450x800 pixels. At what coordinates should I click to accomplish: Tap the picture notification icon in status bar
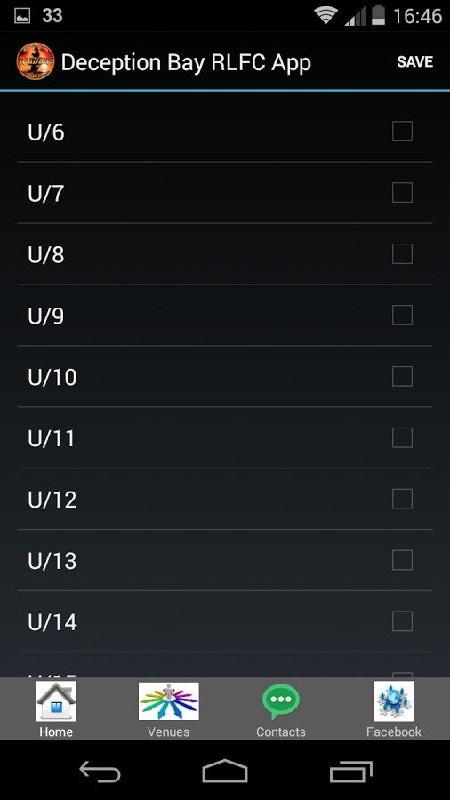coord(21,16)
